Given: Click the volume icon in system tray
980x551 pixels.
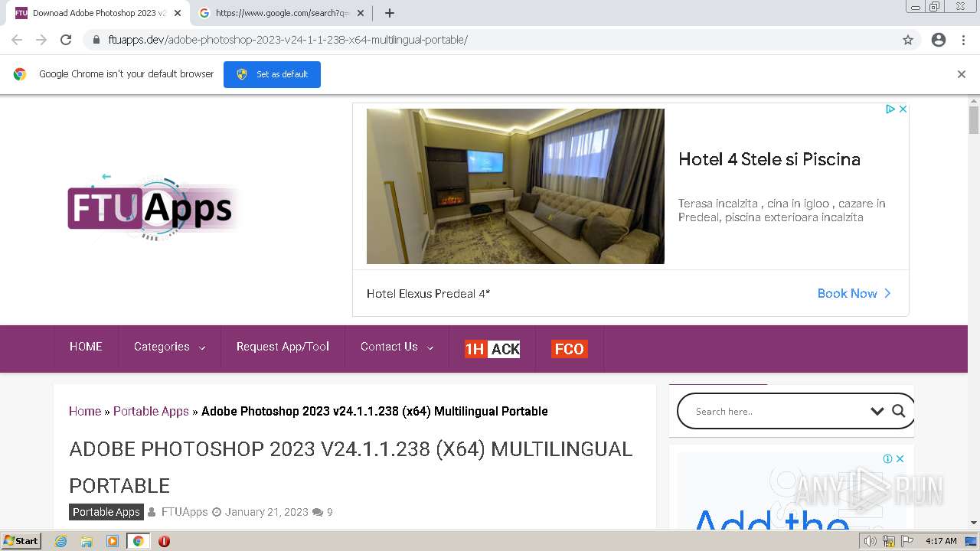Looking at the screenshot, I should pos(871,541).
